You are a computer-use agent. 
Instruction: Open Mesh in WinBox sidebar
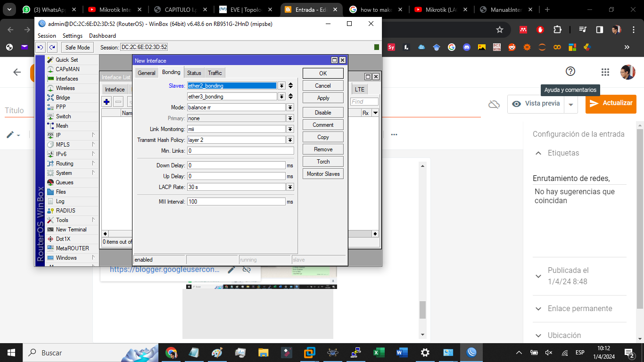point(62,126)
